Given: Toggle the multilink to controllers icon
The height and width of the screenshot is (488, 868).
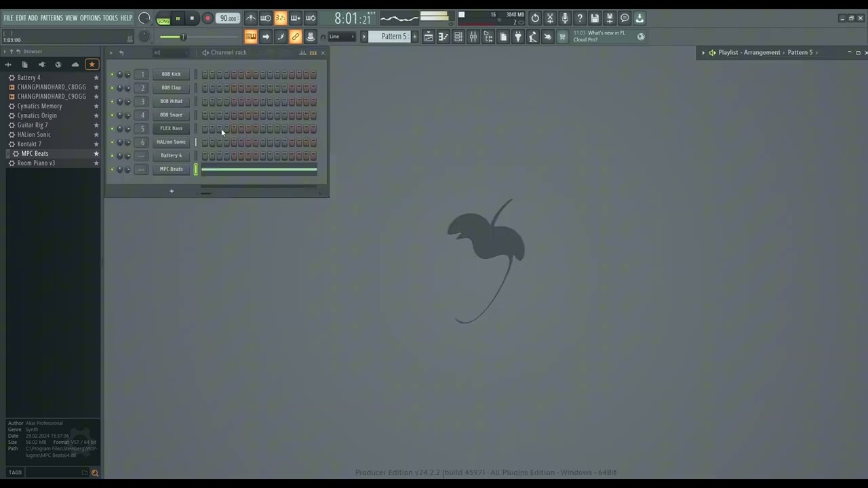Looking at the screenshot, I should coord(296,37).
